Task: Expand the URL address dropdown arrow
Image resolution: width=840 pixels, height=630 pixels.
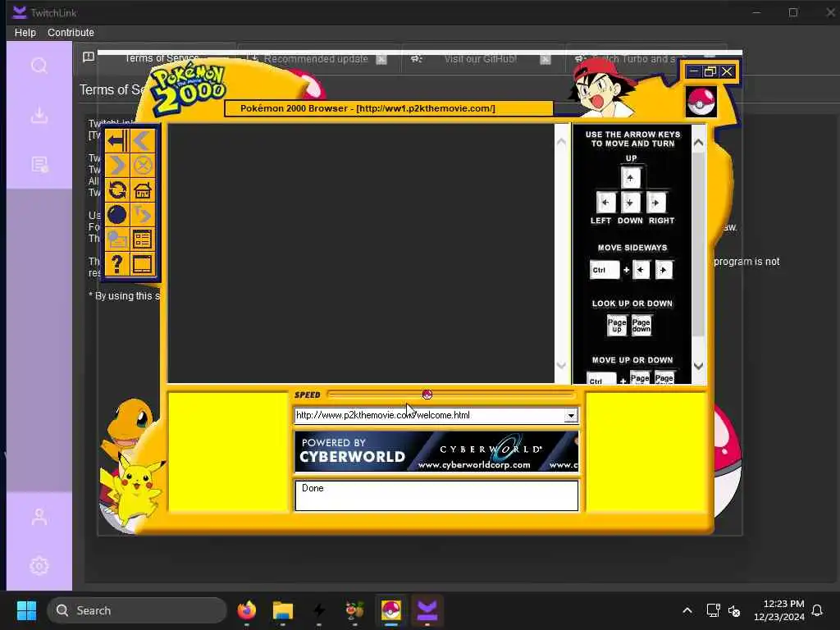Action: pyautogui.click(x=571, y=416)
